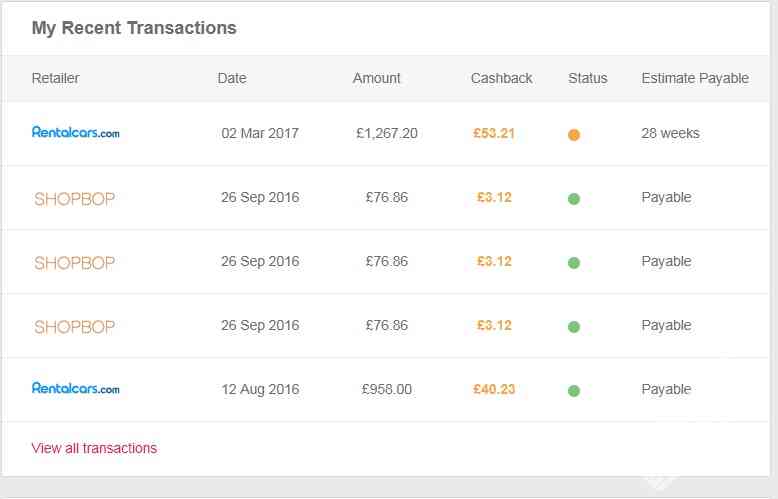
Task: Click green status dot for £958.00 transaction
Action: coord(574,391)
